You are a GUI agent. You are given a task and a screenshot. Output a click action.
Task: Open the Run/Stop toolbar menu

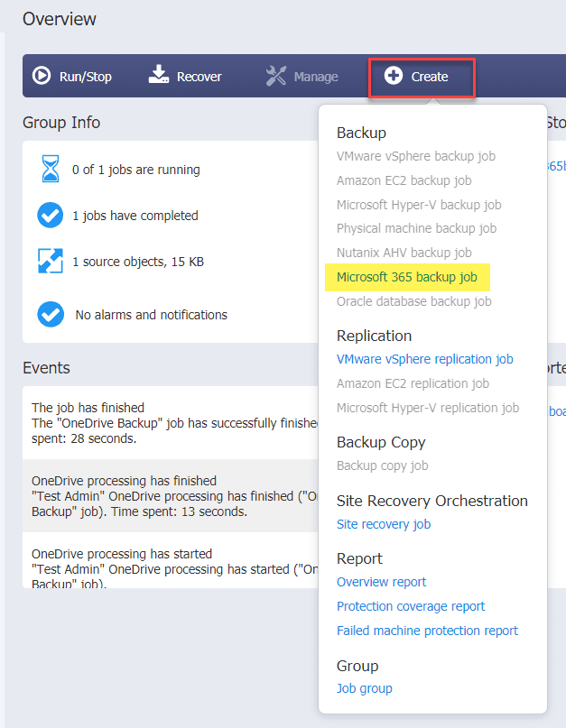[x=72, y=76]
